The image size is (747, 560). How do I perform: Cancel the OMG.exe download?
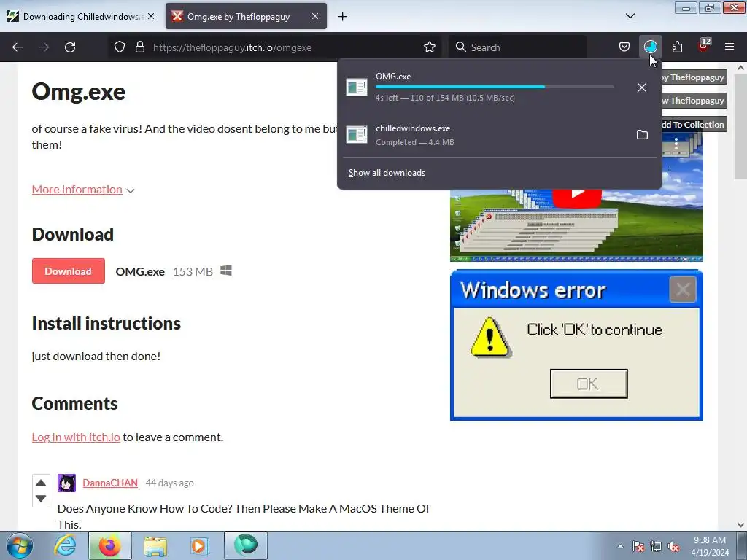[x=642, y=87]
